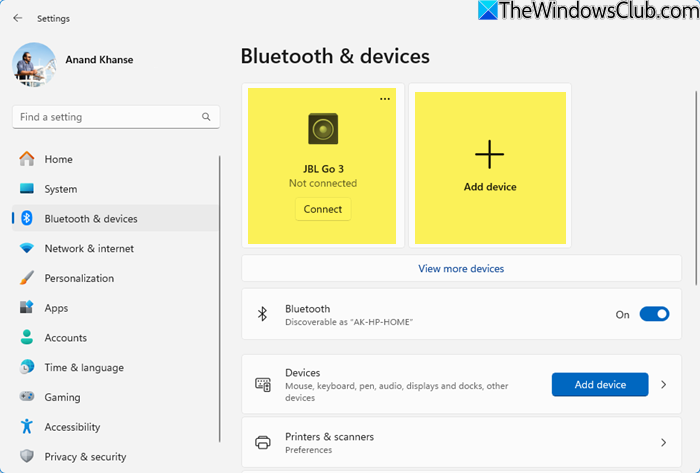Go to the Personalization settings page
Screen dimensions: 700x474
click(x=79, y=278)
